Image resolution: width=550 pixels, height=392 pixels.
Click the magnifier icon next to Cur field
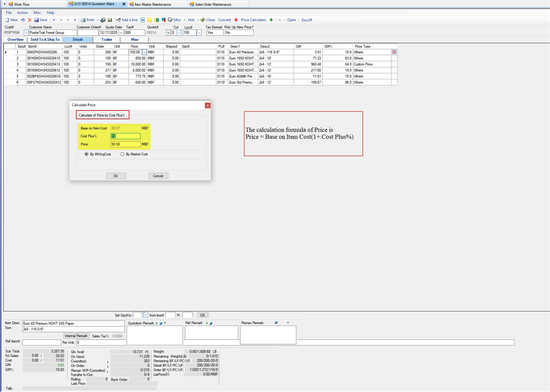[x=168, y=33]
